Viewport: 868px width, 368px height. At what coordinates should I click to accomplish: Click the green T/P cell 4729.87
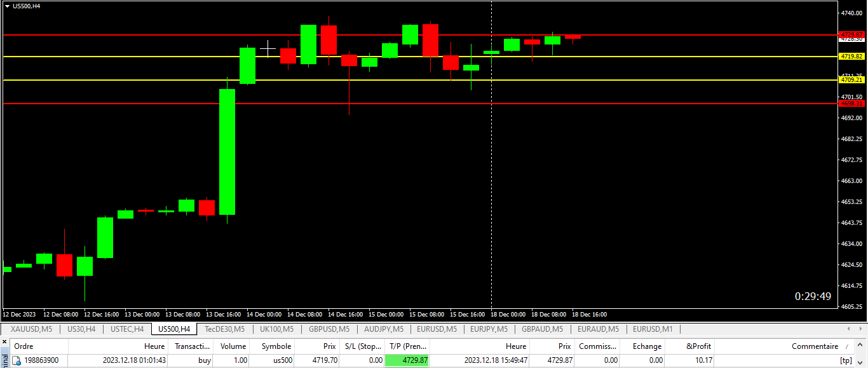(407, 360)
